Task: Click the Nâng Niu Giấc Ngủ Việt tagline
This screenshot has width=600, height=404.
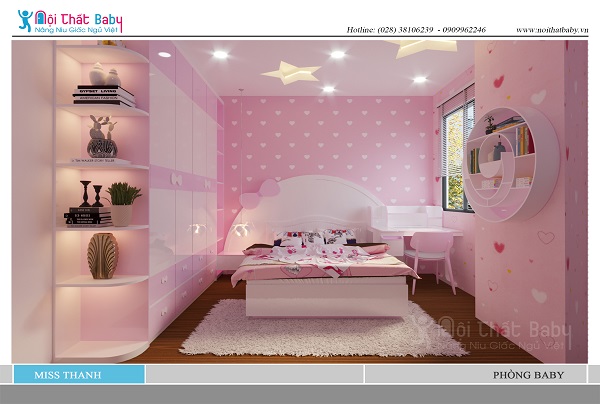Action: [77, 30]
